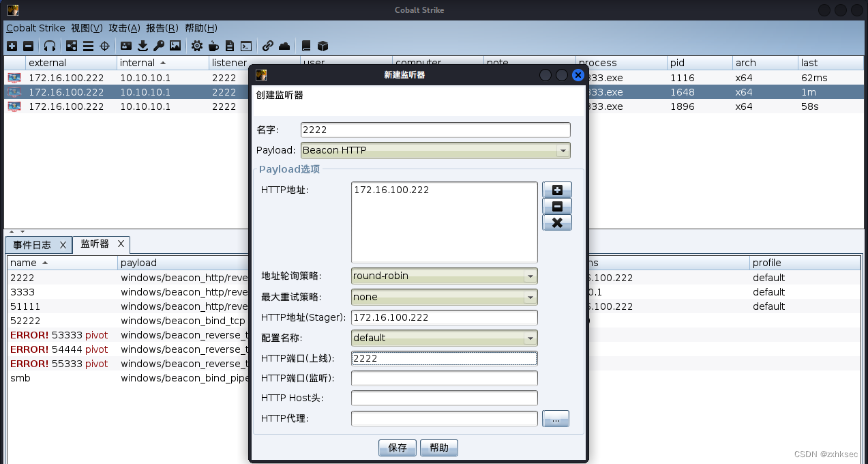Switch to the 监听器 tab
This screenshot has height=464, width=868.
click(x=95, y=244)
